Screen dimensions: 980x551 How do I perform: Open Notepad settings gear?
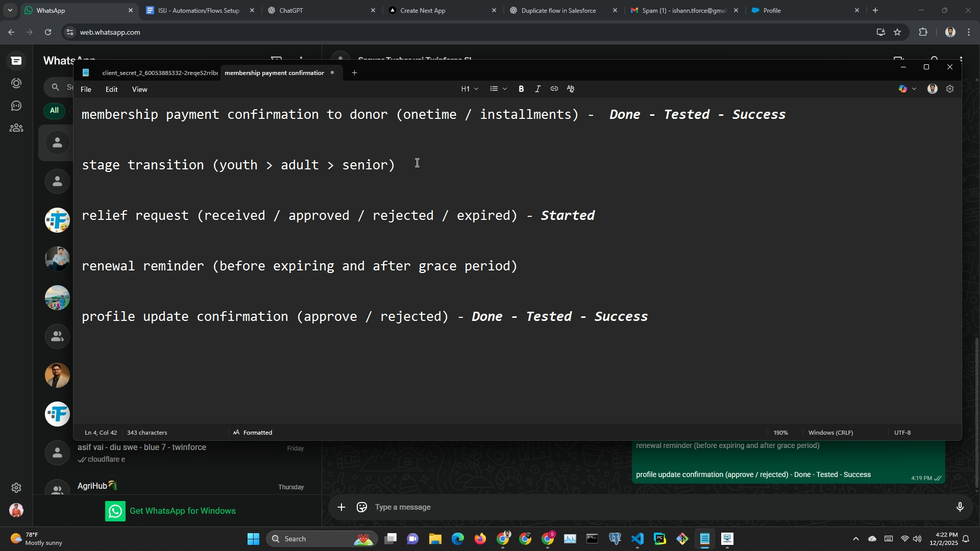coord(950,89)
